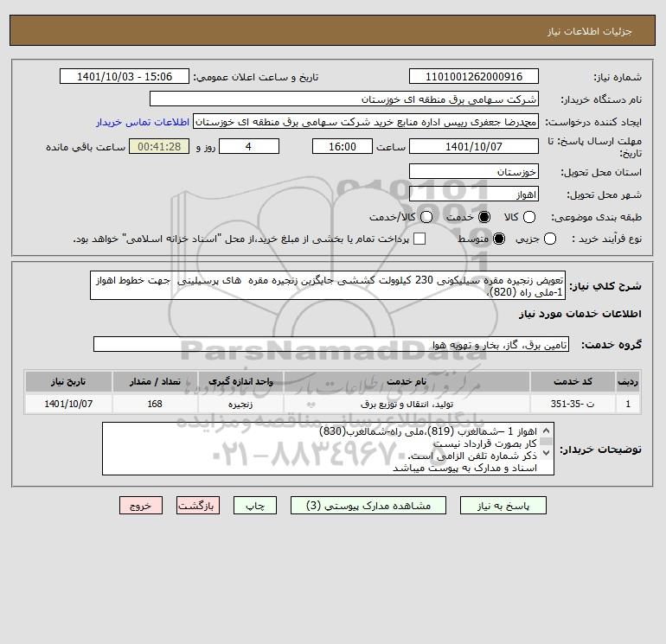Screen dimensions: 666x644
Task: Click the شرح کلی نیاز label
Action: coord(605,286)
